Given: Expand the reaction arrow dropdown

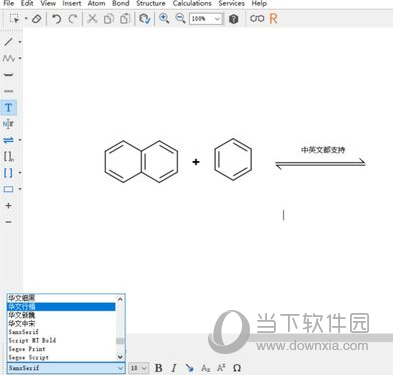Looking at the screenshot, I should pyautogui.click(x=20, y=140).
